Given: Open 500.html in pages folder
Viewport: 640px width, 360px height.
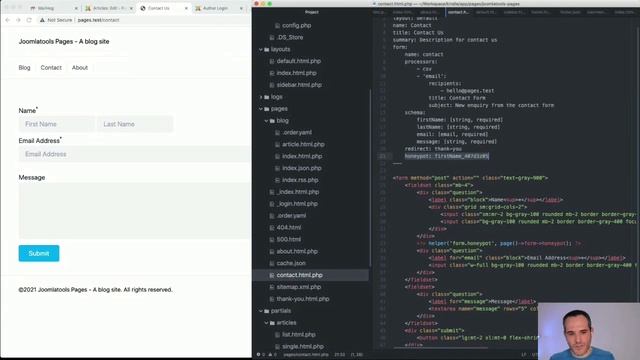Looking at the screenshot, I should (289, 240).
